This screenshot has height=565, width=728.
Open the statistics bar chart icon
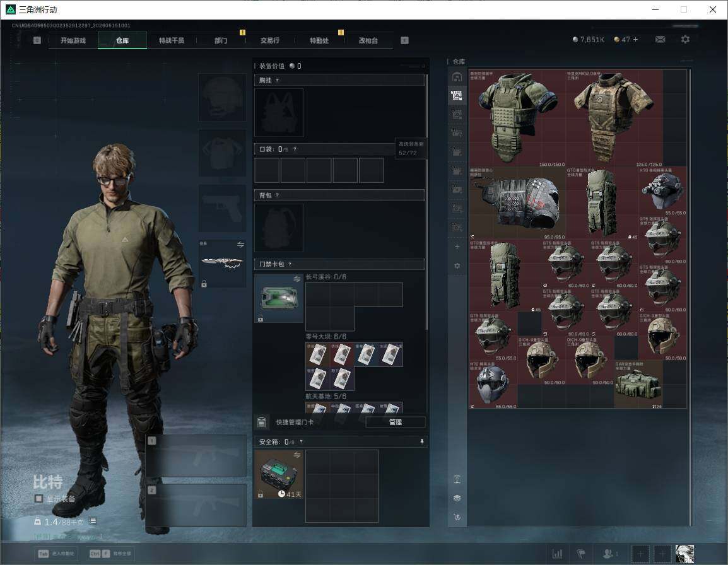click(x=557, y=554)
